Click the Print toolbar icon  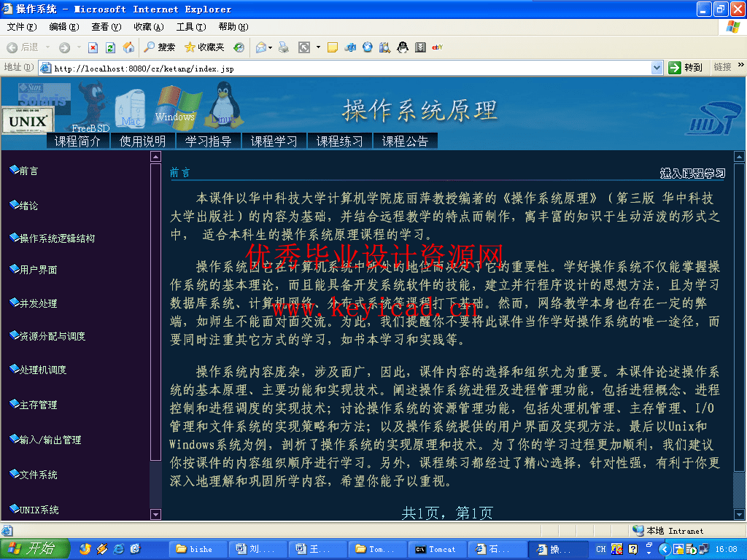(284, 47)
